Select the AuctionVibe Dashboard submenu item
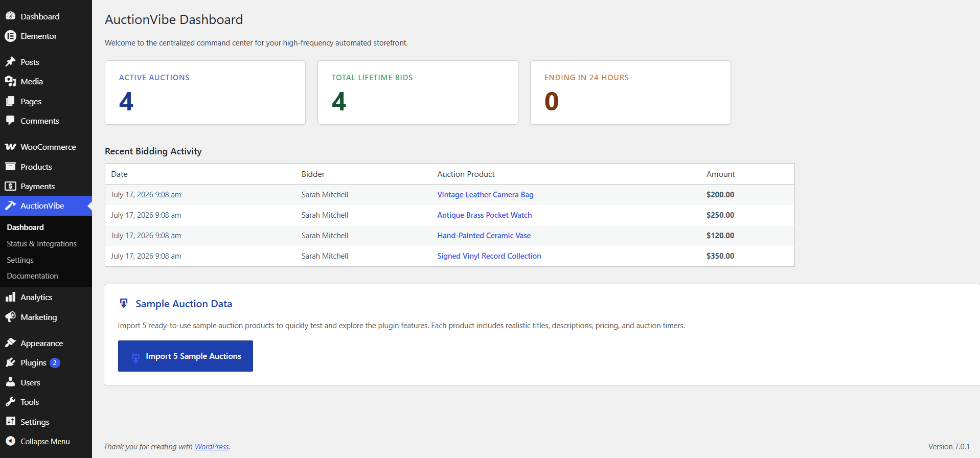The height and width of the screenshot is (458, 980). click(25, 227)
